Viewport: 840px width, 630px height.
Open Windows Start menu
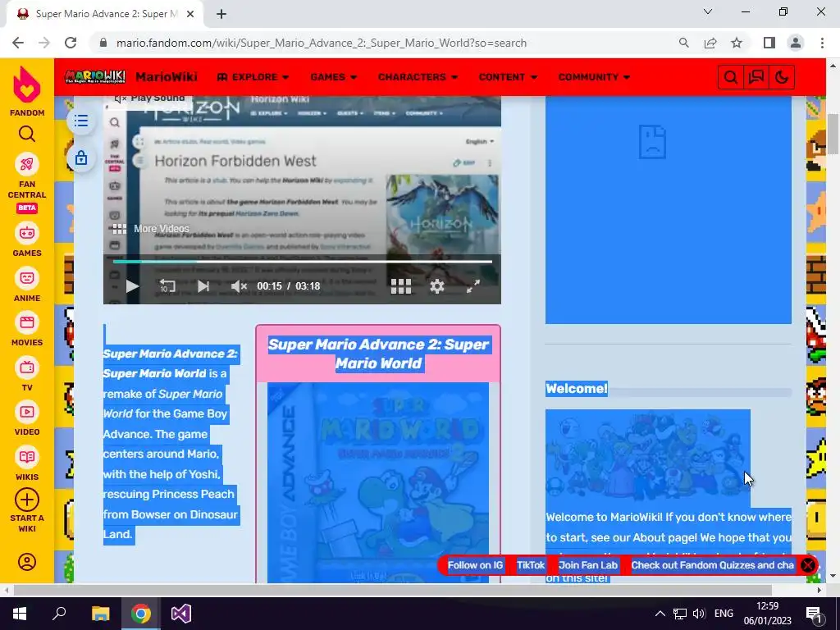click(x=20, y=614)
